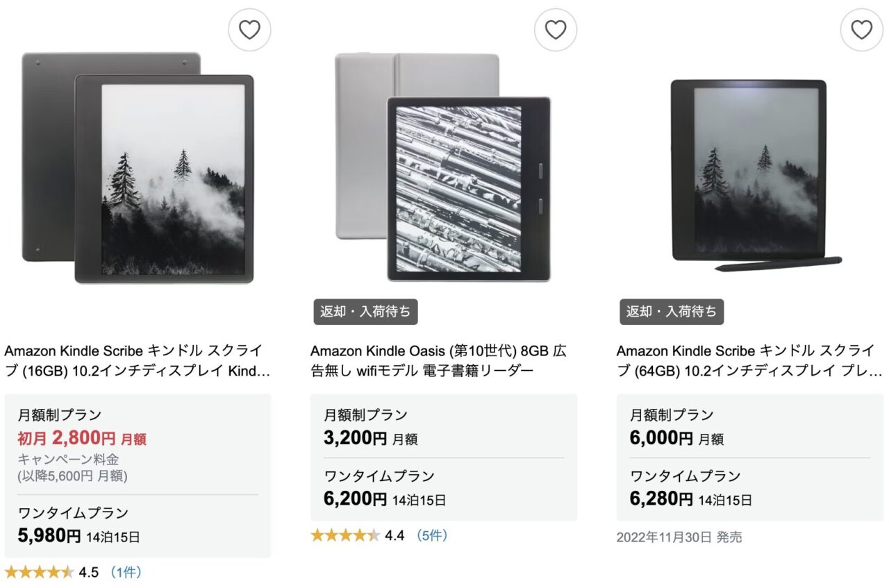Click the 4.5 star rating stars
The image size is (889, 588).
tap(39, 573)
